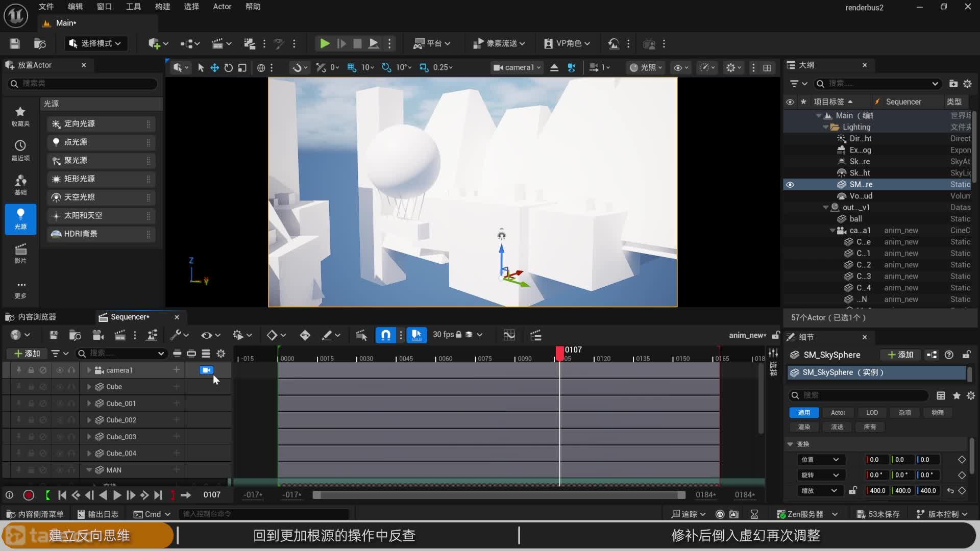Screen dimensions: 980x551
Task: Switch to the 内容浏览器 tab
Action: 32,317
